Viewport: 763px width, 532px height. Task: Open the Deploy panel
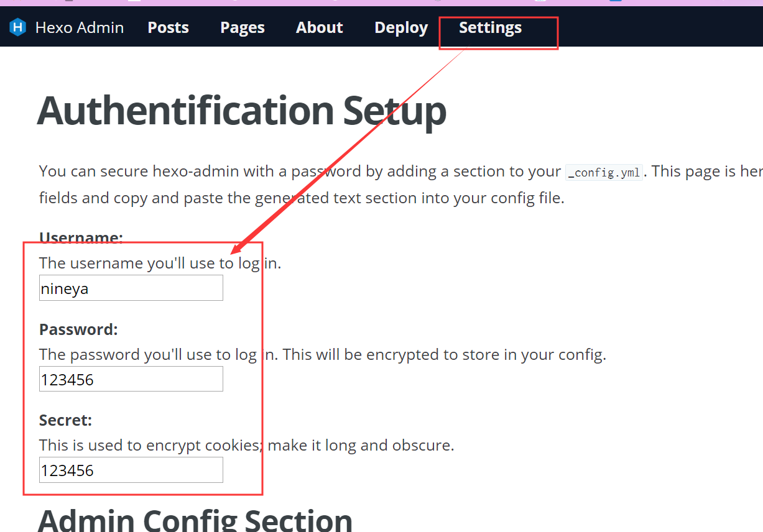(x=400, y=27)
